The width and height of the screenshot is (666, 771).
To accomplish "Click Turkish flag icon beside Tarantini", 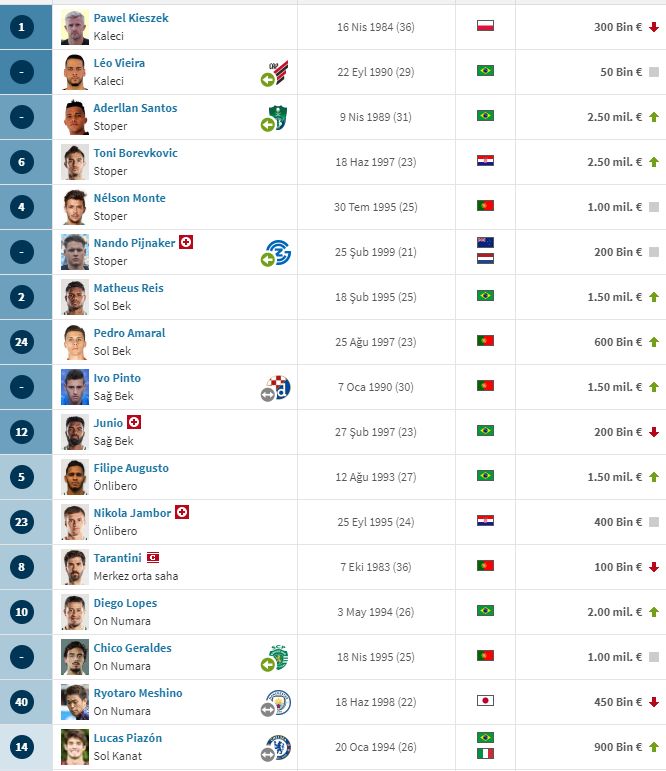I will click(x=154, y=558).
